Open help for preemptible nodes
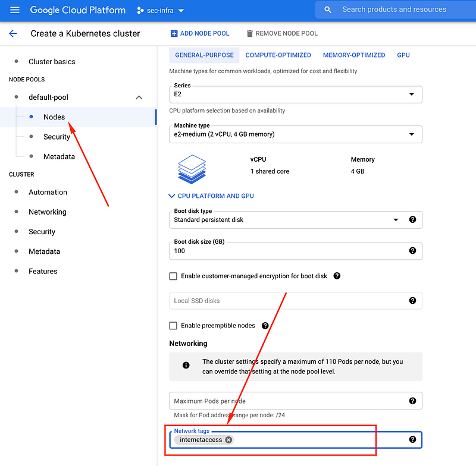The image size is (476, 466). coord(265,326)
